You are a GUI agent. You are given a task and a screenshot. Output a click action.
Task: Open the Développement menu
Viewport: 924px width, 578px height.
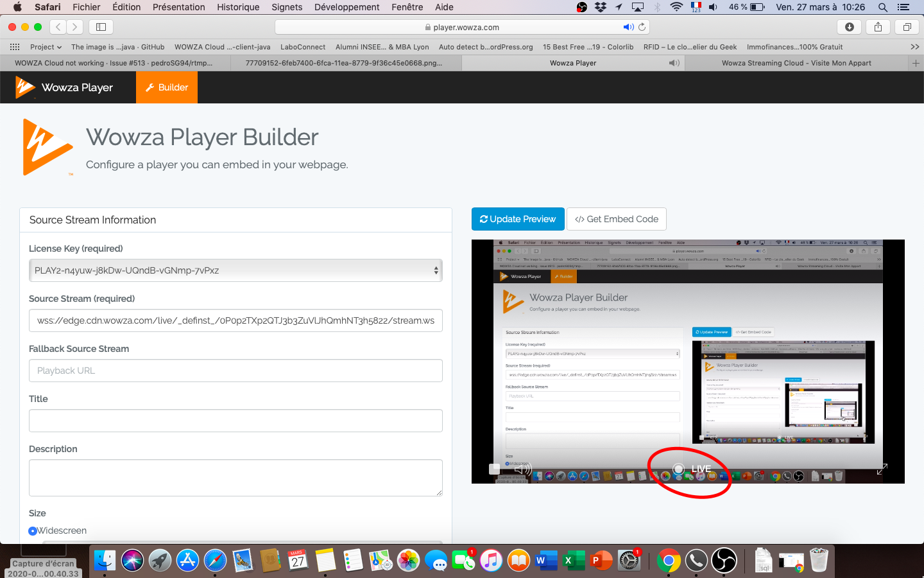(347, 7)
